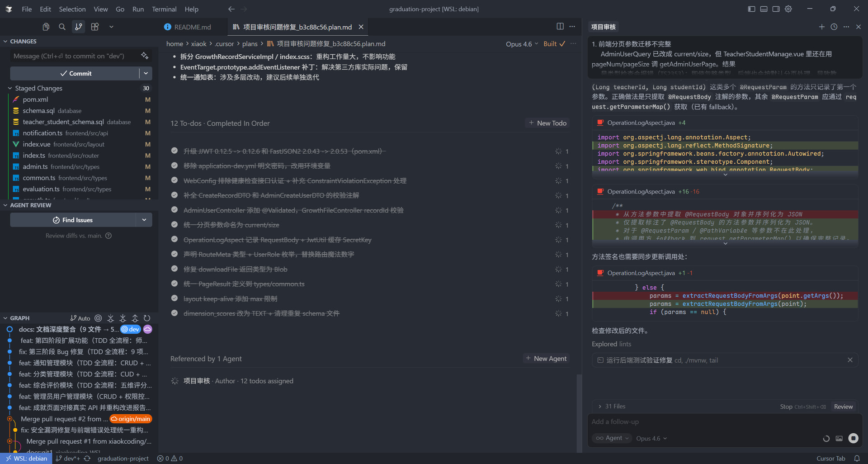Click the graph pull icon
Viewport: 868px width, 464px height.
pyautogui.click(x=123, y=318)
